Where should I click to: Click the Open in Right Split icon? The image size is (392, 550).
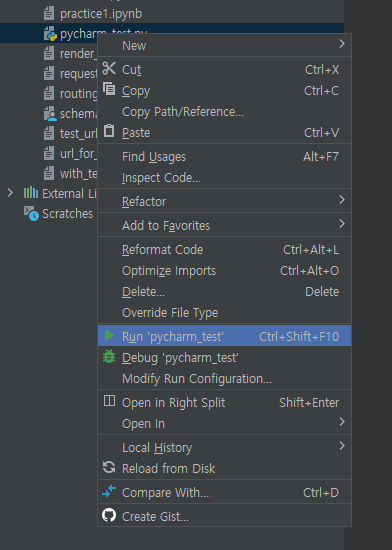pyautogui.click(x=109, y=401)
